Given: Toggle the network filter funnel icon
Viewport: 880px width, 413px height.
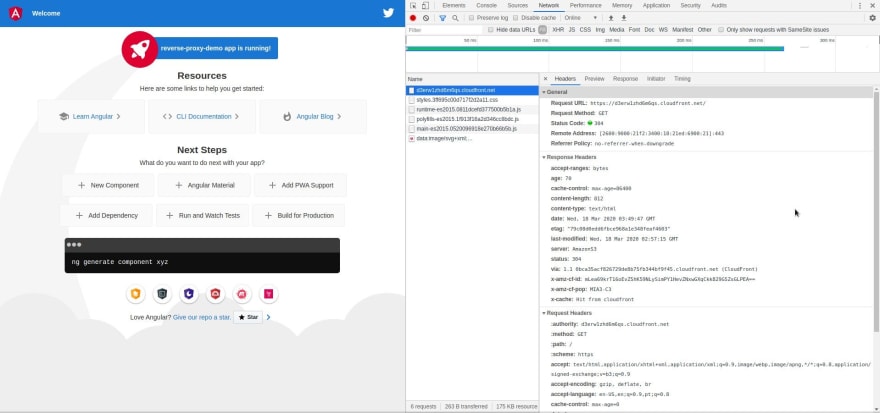Looking at the screenshot, I should 442,18.
